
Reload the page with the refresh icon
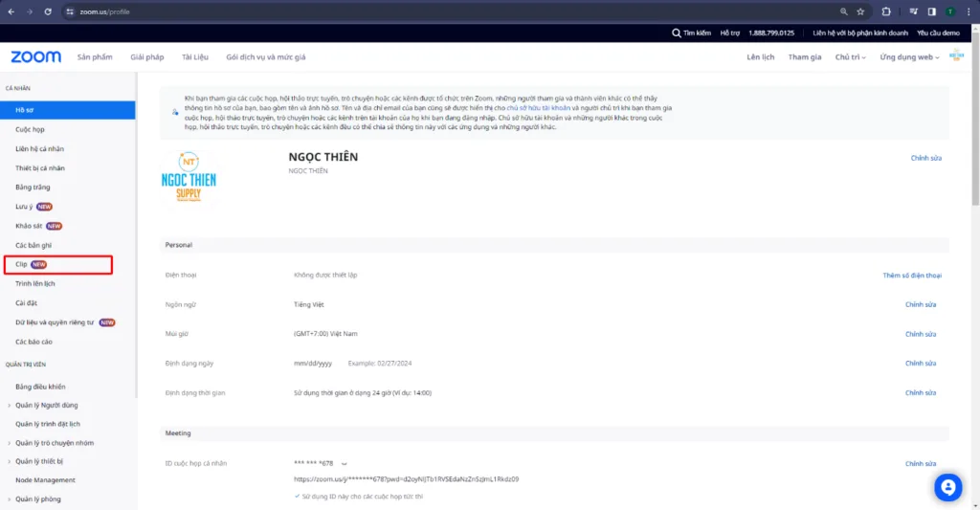(x=48, y=11)
